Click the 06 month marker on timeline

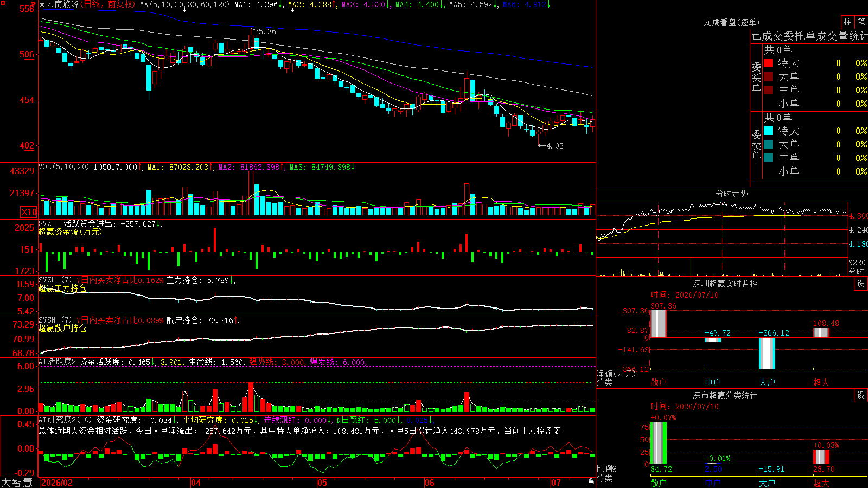pyautogui.click(x=430, y=483)
